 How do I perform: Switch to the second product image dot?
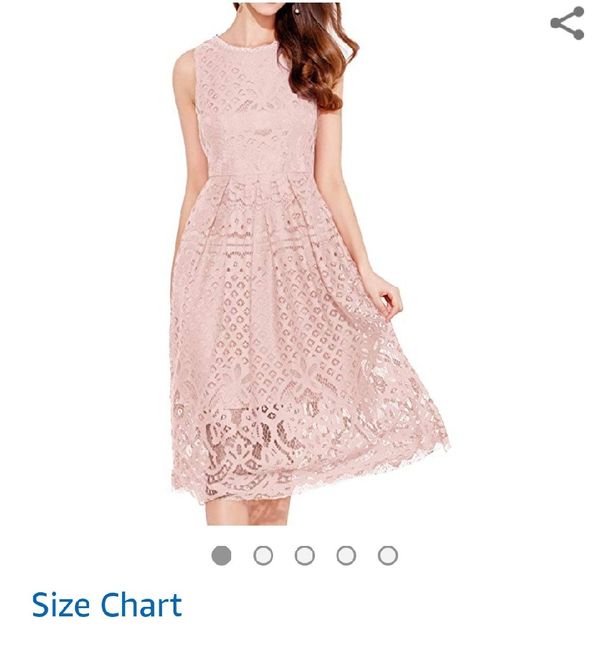[x=263, y=555]
